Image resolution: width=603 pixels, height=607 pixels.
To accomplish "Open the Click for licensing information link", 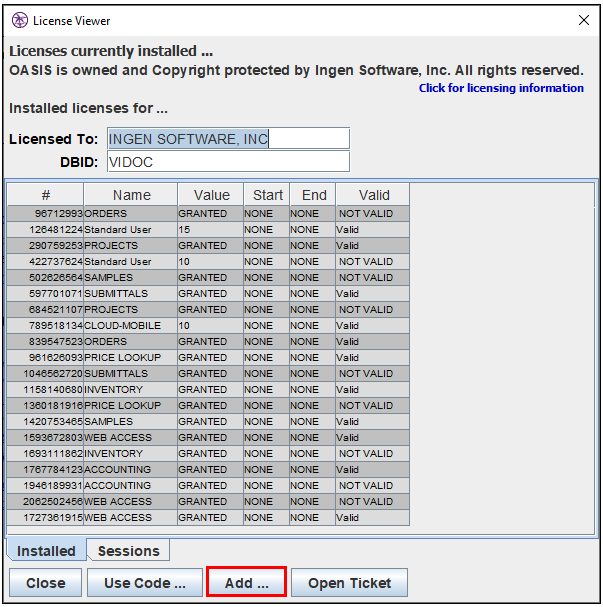I will click(x=501, y=88).
